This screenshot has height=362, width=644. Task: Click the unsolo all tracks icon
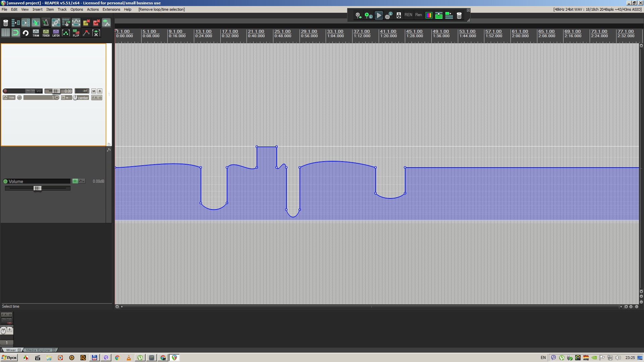coord(86,22)
